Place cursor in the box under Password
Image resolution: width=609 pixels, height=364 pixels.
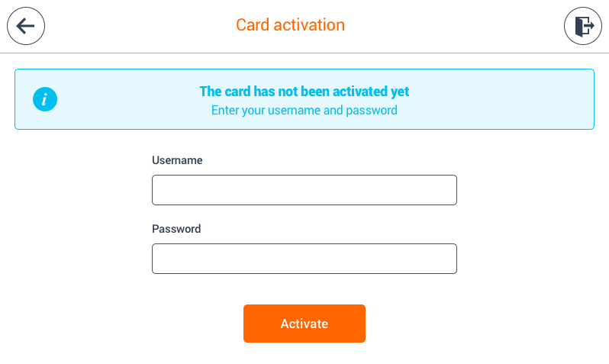tap(304, 259)
